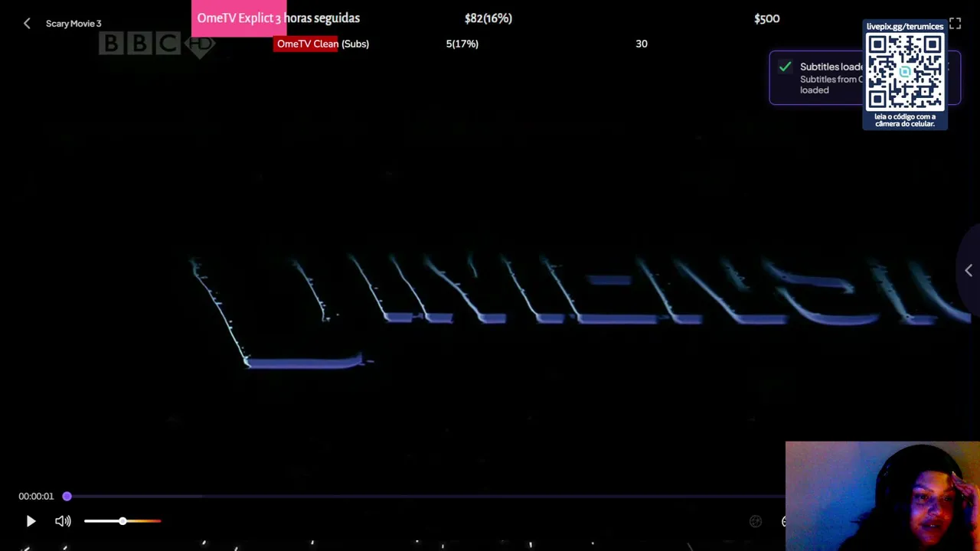Enter fullscreen with the corner brackets icon
The width and height of the screenshot is (980, 551).
tap(955, 24)
